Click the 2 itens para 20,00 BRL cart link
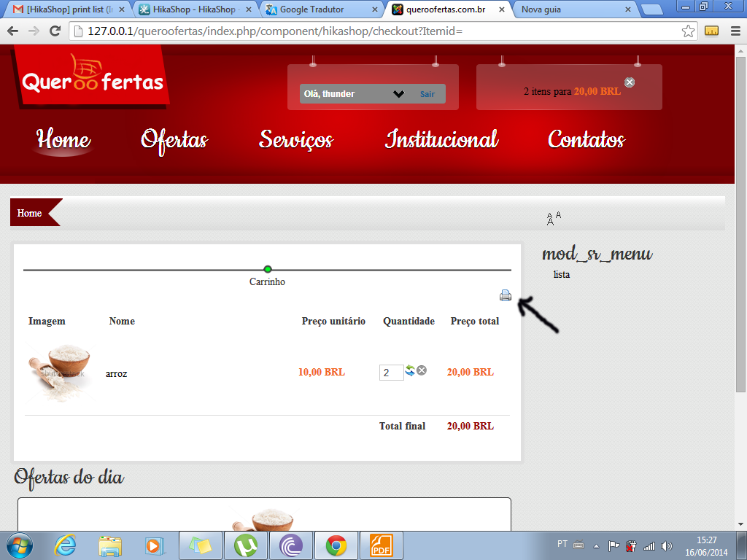This screenshot has width=747, height=560. click(572, 91)
